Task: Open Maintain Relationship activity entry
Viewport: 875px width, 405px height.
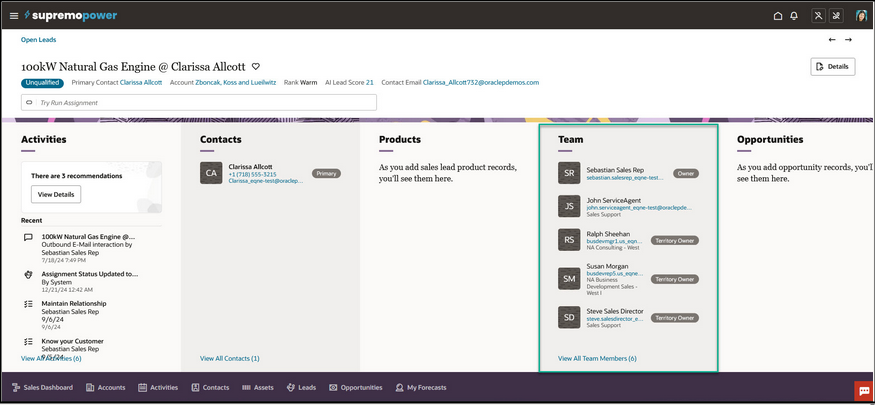Action: (74, 303)
